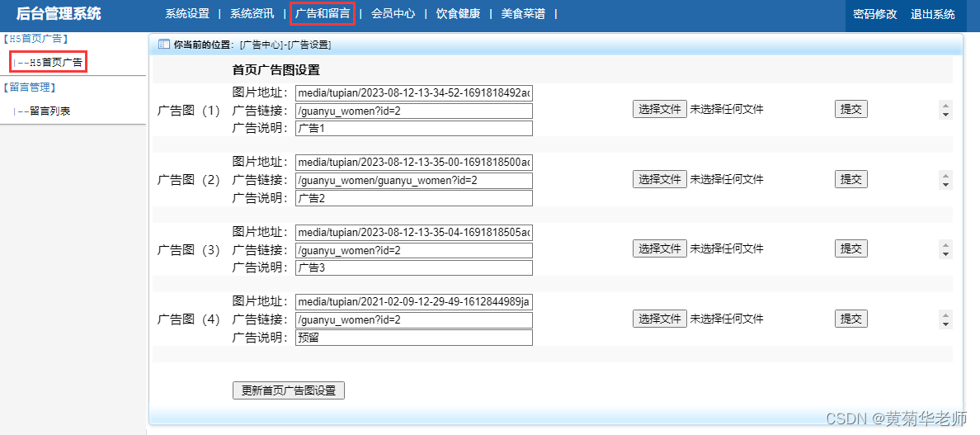
Task: Click the 后台管理系统 title
Action: 58,14
